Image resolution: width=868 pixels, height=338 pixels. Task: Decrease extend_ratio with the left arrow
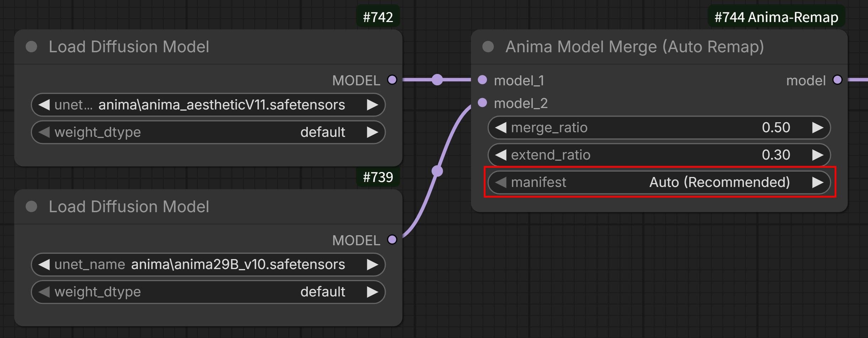coord(501,155)
